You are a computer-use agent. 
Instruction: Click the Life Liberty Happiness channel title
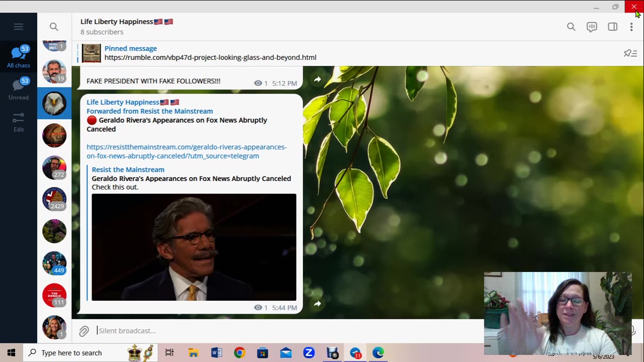(x=127, y=22)
